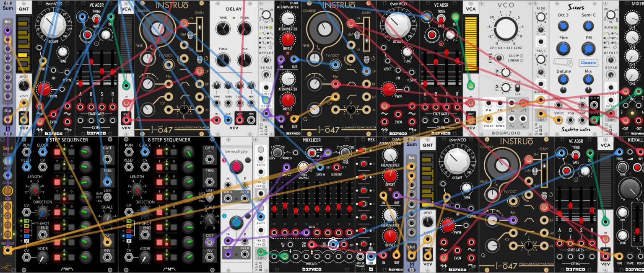
Task: Select the NOTE OUT jack on Seq-4
Action: tap(8, 250)
